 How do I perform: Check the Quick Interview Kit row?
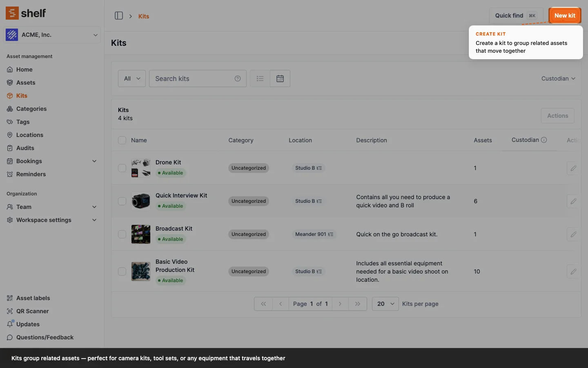point(122,201)
